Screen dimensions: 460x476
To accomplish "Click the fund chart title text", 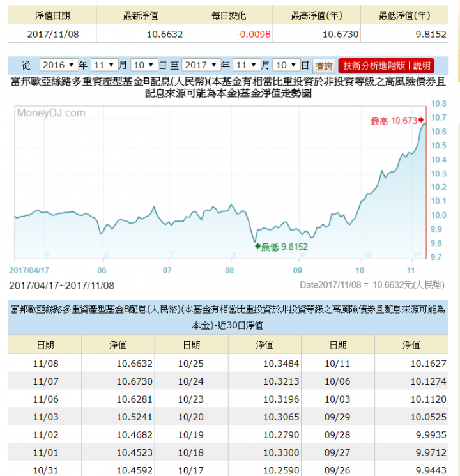I will (228, 87).
